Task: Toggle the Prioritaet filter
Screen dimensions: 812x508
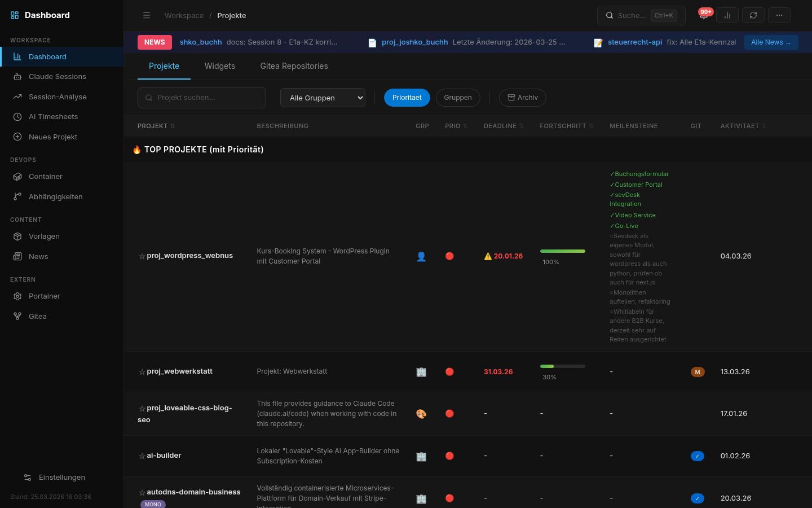Action: (x=407, y=97)
